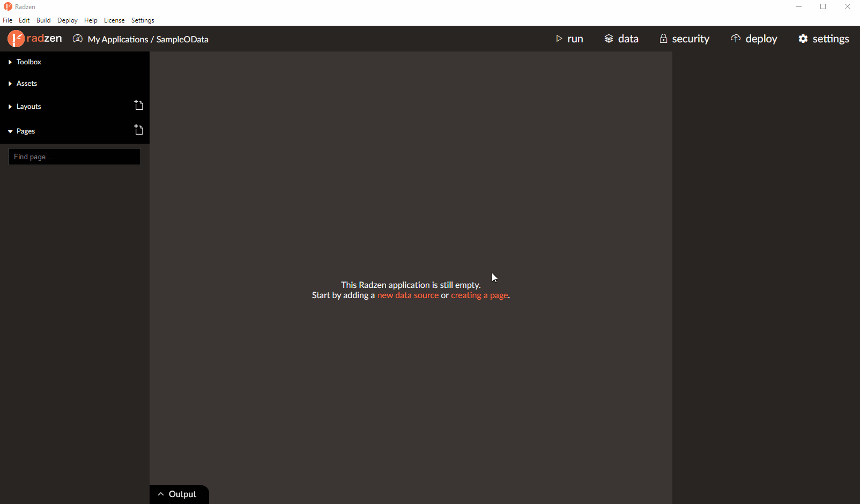Click the deploy cloud upload icon
Viewport: 860px width, 504px height.
tap(736, 38)
